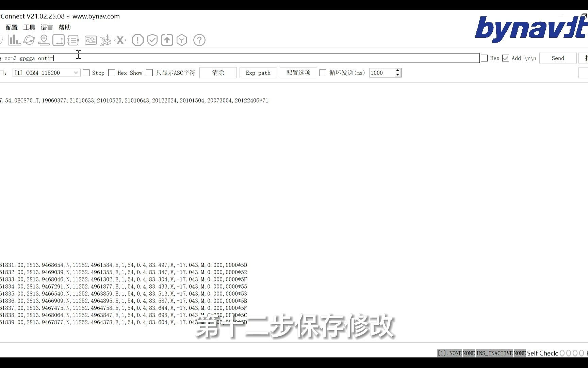
Task: Increase loop send interval with up arrow
Action: [397, 71]
